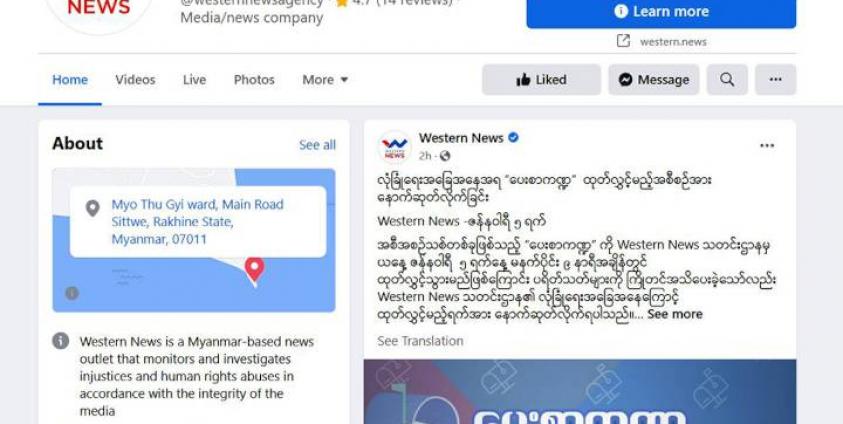Click the Learn more button
The image size is (843, 424).
[661, 11]
